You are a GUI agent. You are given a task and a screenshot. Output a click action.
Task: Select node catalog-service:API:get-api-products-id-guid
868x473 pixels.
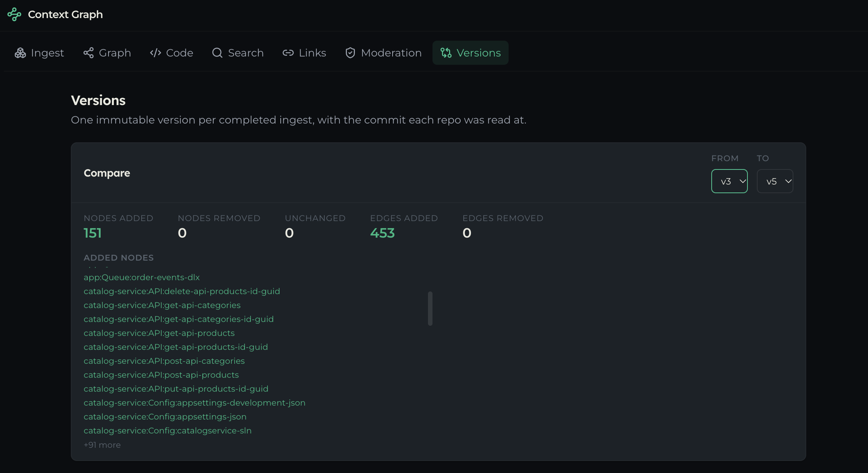point(176,347)
